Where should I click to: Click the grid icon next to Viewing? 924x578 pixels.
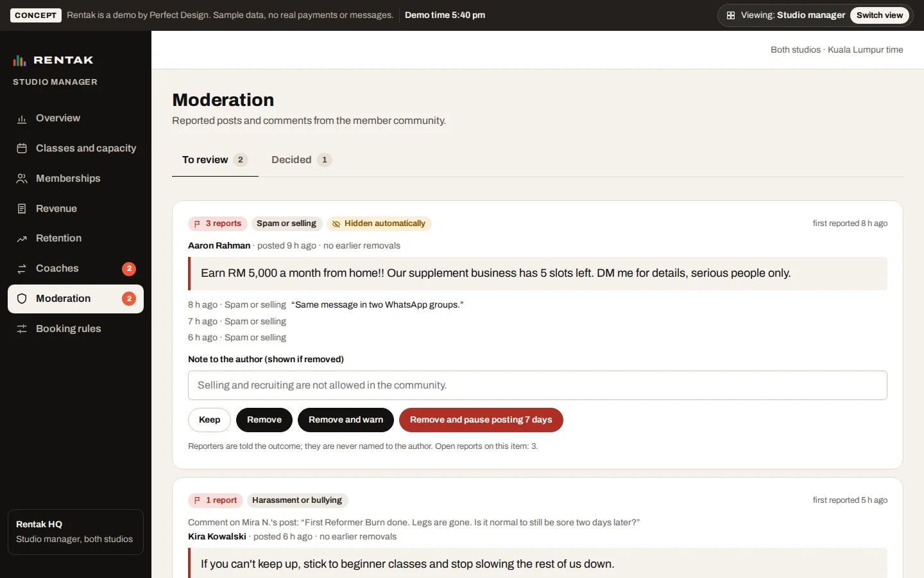tap(731, 15)
